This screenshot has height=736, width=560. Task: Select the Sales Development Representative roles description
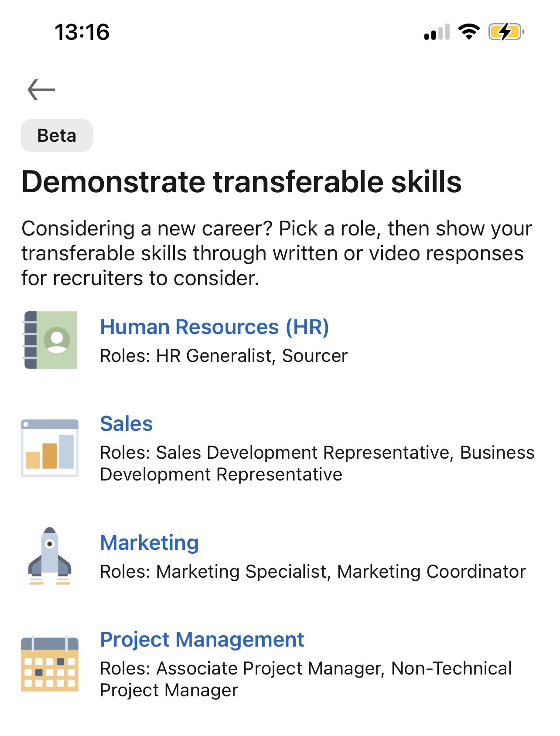tap(317, 463)
